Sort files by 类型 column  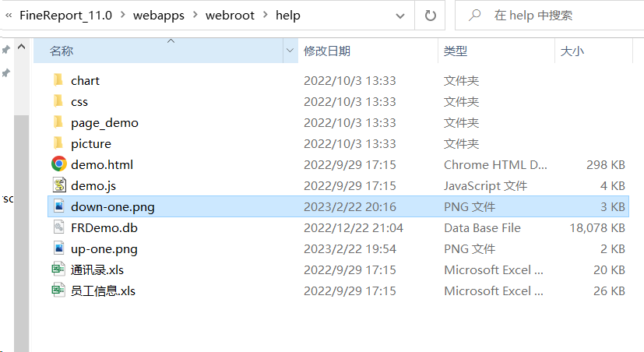click(496, 51)
